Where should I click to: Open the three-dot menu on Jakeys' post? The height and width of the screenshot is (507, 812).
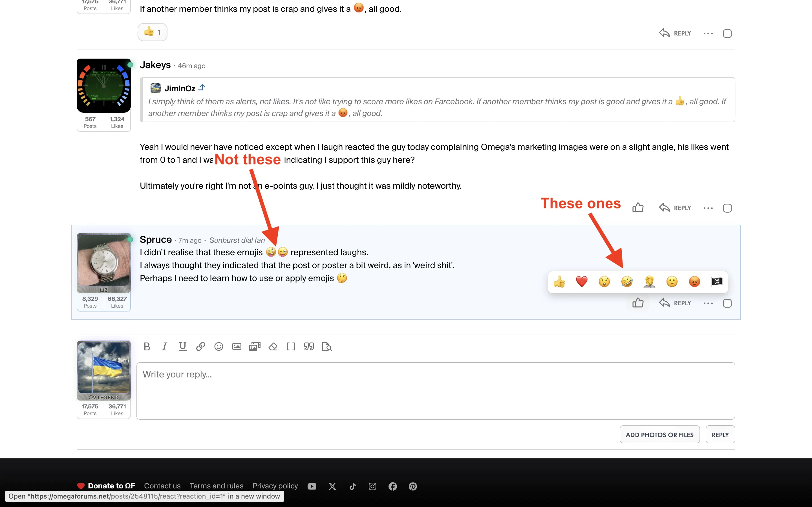click(x=708, y=208)
